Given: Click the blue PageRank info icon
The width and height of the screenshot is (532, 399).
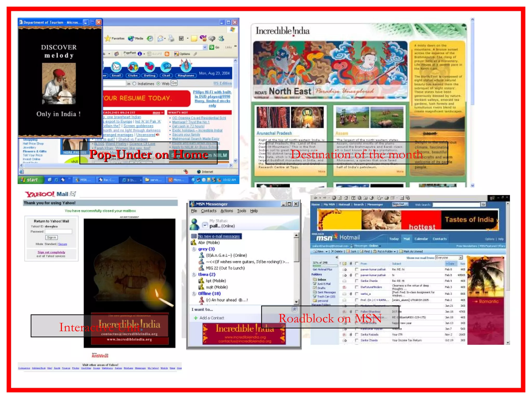Looking at the screenshot, I should (140, 54).
